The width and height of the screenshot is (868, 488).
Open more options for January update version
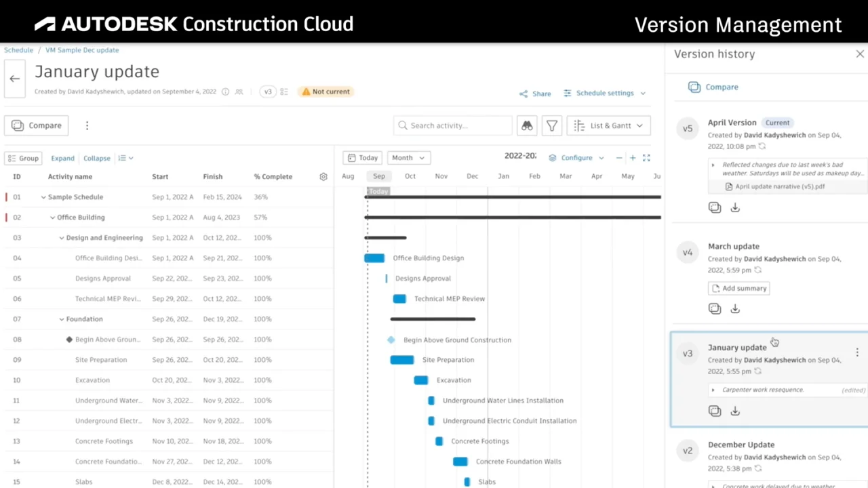tap(857, 352)
